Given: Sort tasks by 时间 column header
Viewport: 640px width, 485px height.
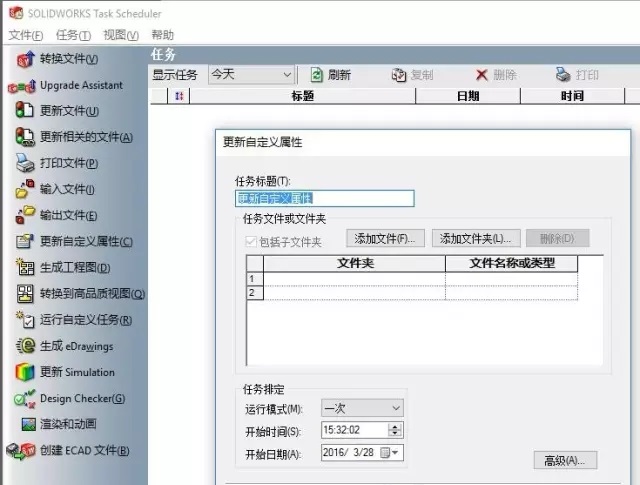Looking at the screenshot, I should pos(572,96).
